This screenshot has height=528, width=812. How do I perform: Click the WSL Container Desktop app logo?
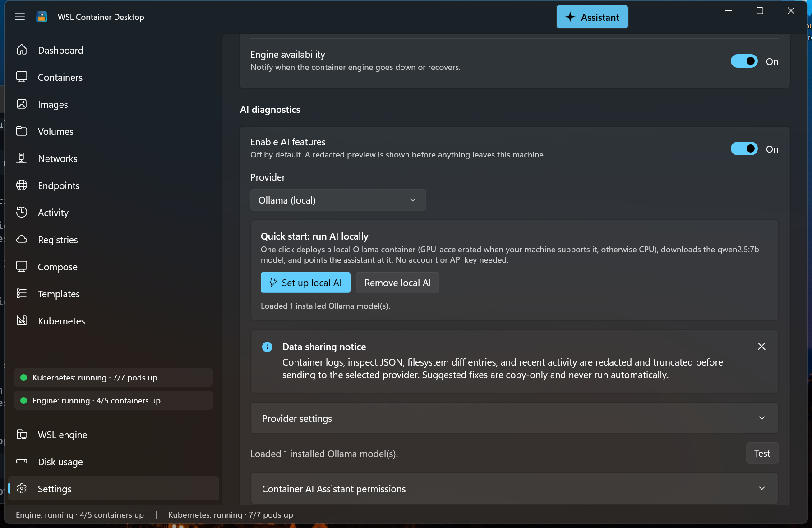tap(42, 17)
